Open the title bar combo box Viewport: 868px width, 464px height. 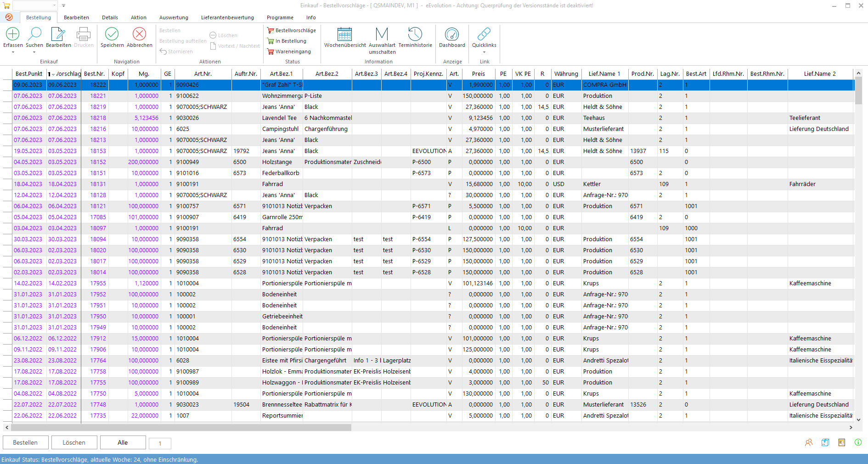[34, 6]
